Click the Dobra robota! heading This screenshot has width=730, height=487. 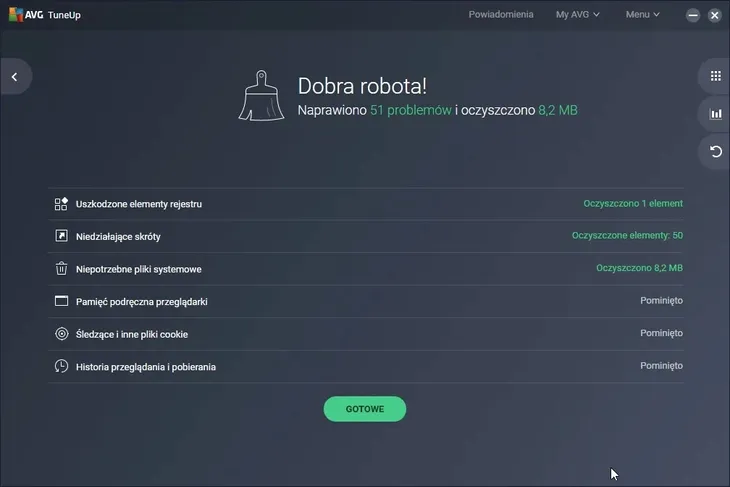(362, 86)
